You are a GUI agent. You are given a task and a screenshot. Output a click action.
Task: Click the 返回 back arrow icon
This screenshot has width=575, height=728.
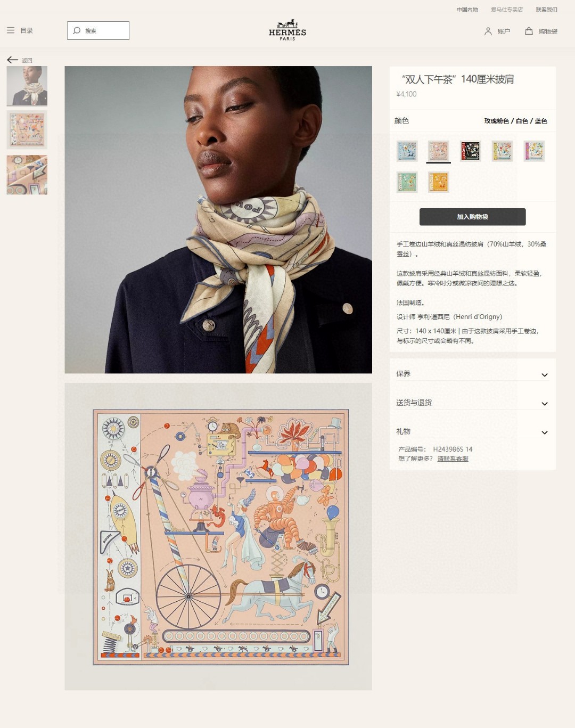point(13,60)
